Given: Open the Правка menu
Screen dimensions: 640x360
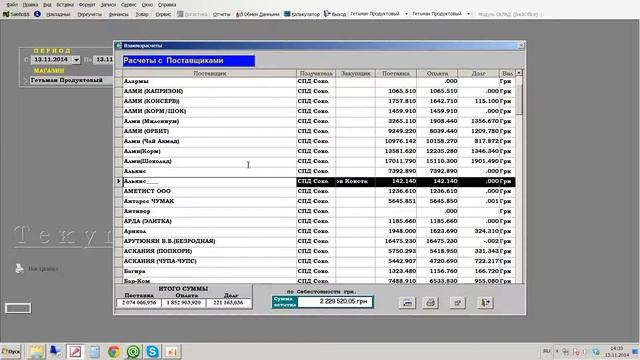Looking at the screenshot, I should [30, 4].
